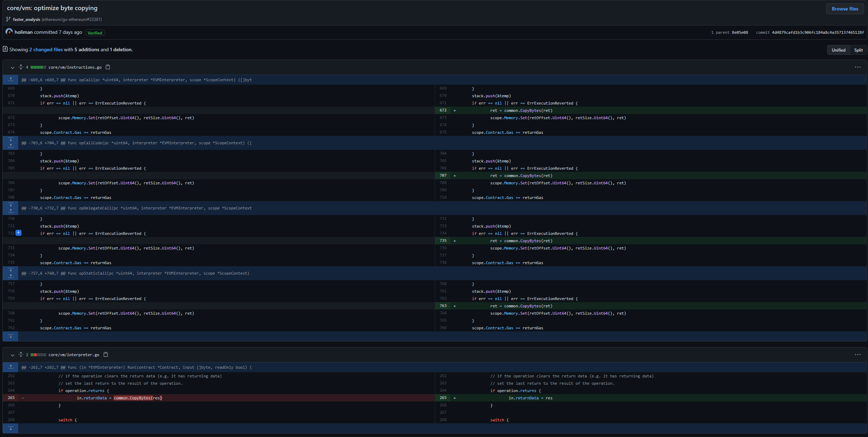
Task: Expand lines above opCall hunk
Action: (11, 79)
